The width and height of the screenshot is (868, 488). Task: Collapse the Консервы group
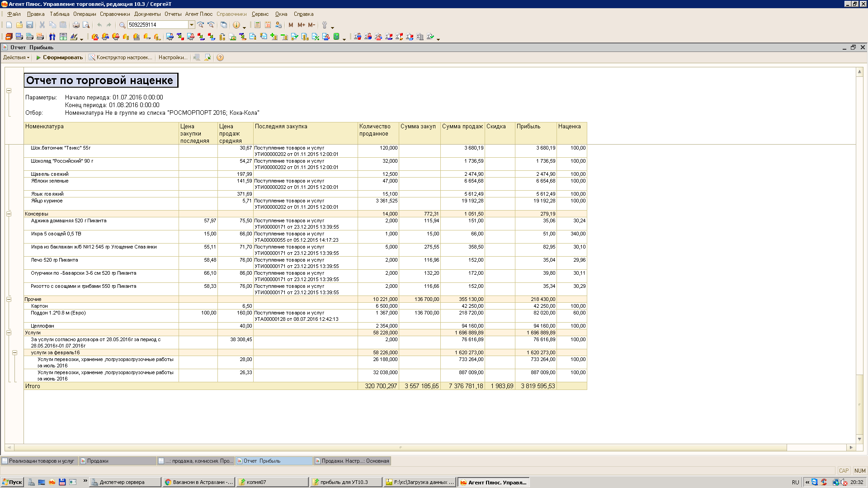coord(9,214)
